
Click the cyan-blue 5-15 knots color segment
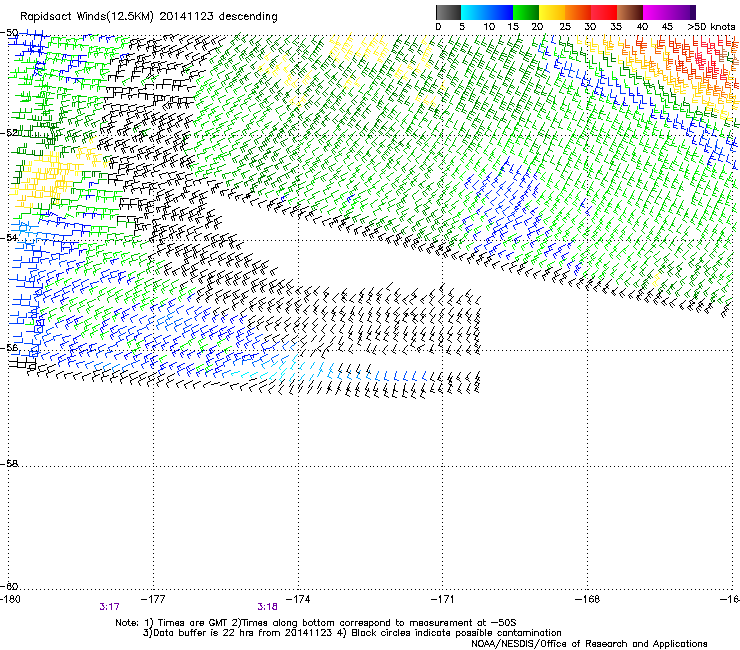pos(487,12)
